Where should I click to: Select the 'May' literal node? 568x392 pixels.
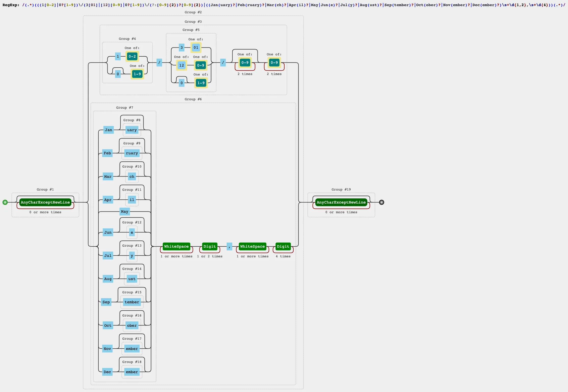(124, 211)
